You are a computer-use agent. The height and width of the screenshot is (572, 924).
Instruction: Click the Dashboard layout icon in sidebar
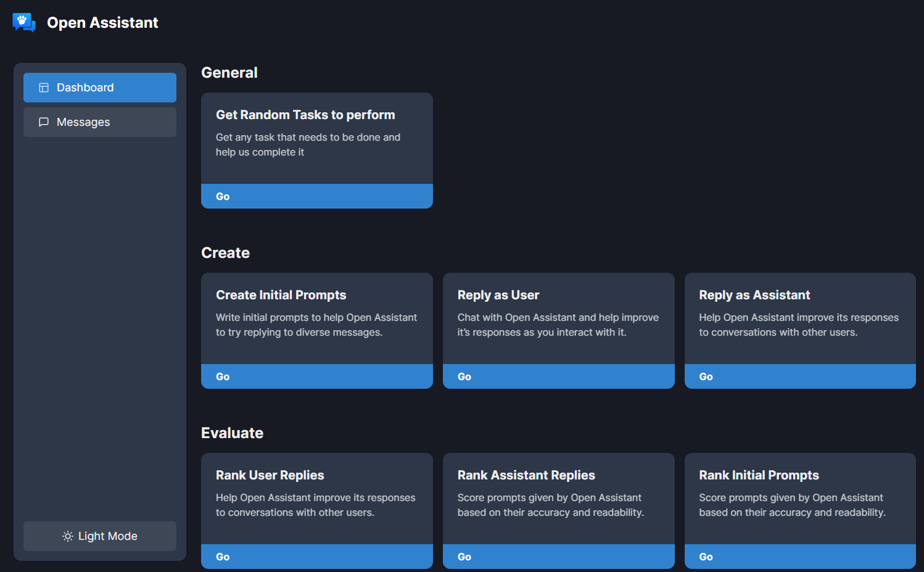click(x=44, y=88)
